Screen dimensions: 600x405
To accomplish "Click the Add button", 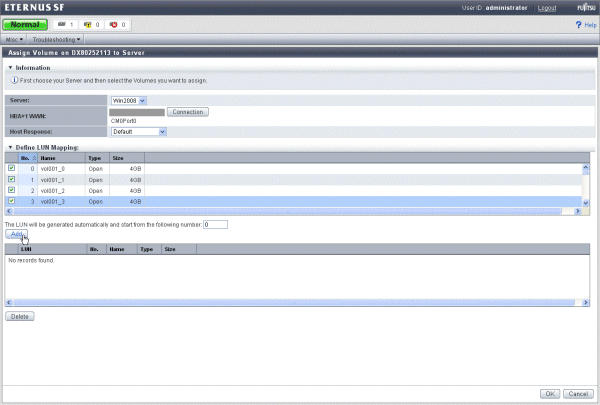I will coord(16,234).
